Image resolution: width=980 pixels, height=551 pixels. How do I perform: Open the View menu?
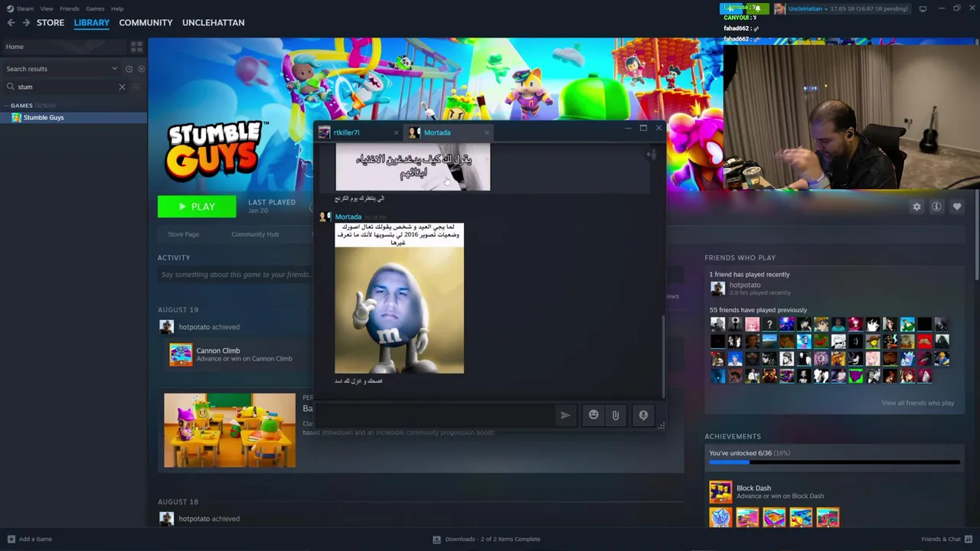coord(47,8)
